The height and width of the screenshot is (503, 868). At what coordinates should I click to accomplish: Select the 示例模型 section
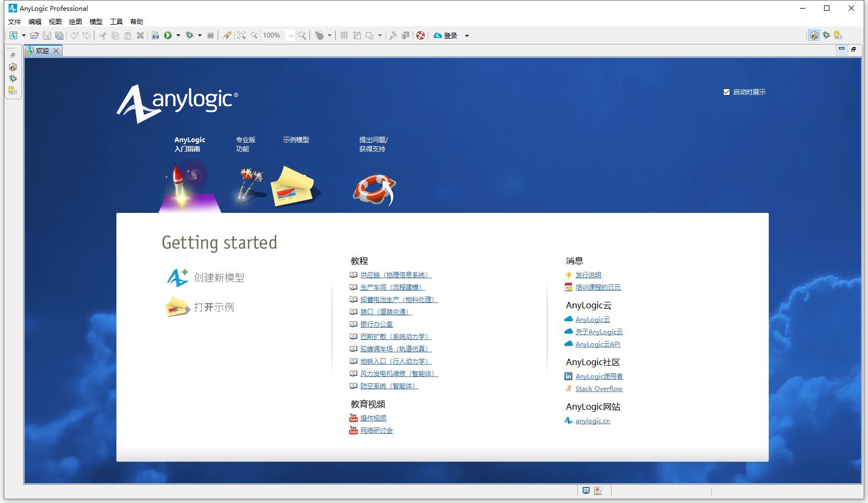296,171
